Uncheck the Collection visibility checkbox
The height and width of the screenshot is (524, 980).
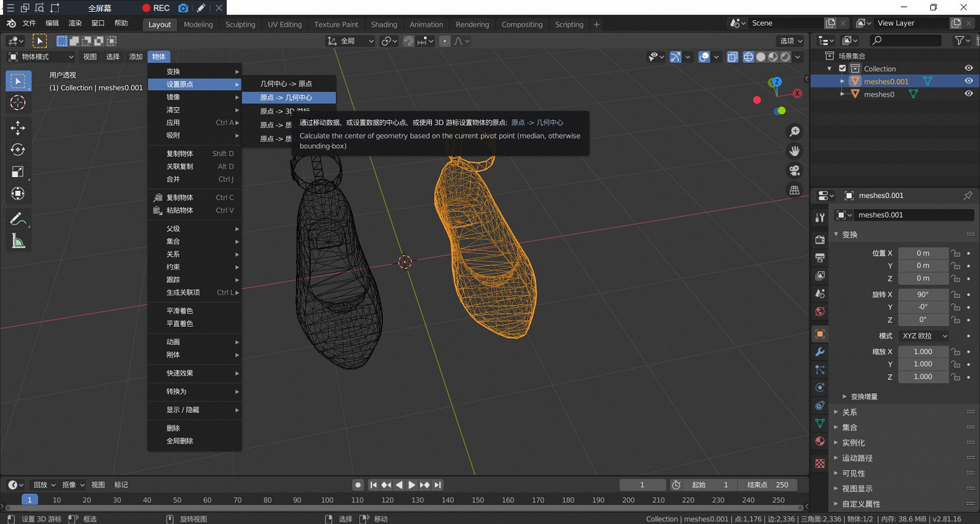click(x=842, y=69)
